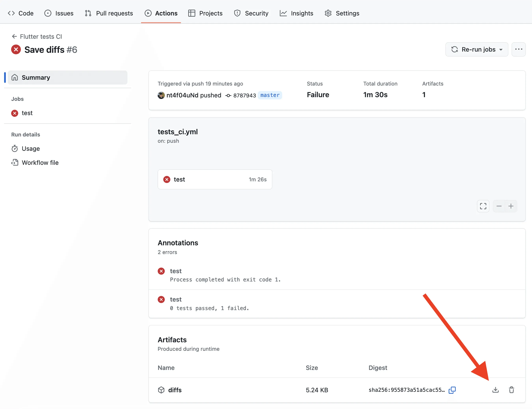
Task: Click the 5.24 KB size value
Action: tap(317, 390)
